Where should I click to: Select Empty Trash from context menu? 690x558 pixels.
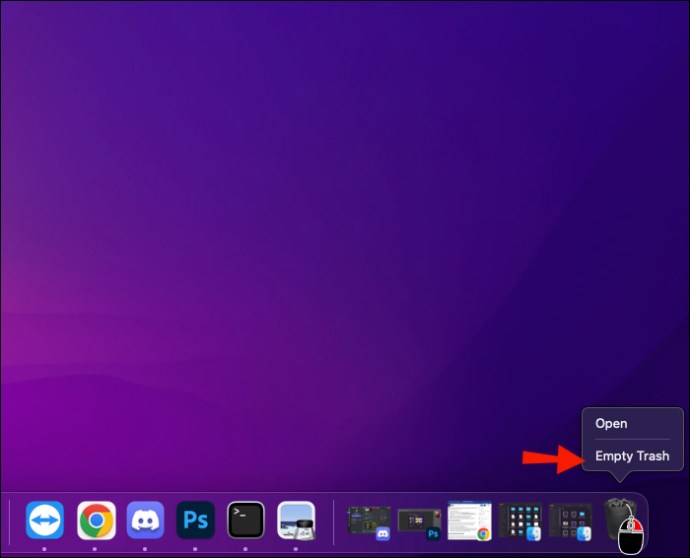tap(632, 456)
